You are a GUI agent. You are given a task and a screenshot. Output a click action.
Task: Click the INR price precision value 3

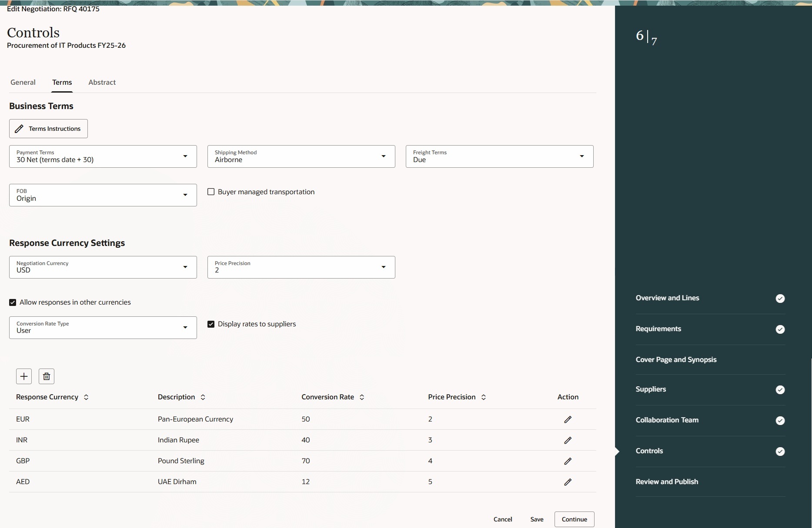430,440
